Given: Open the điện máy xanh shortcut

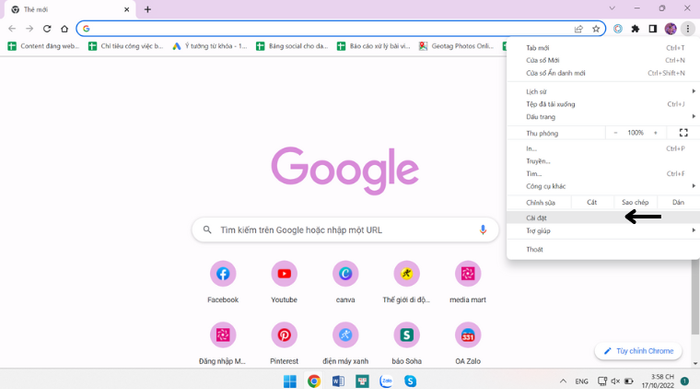Looking at the screenshot, I should [x=345, y=343].
